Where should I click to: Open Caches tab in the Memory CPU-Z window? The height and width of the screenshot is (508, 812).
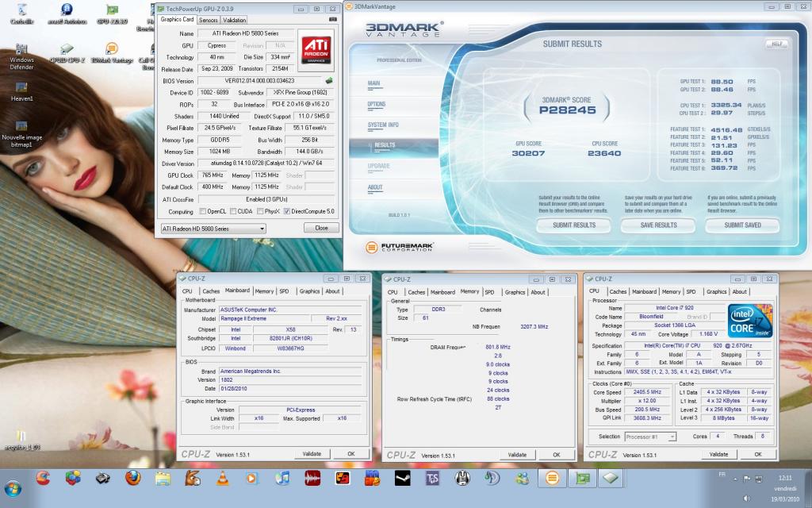tap(416, 292)
